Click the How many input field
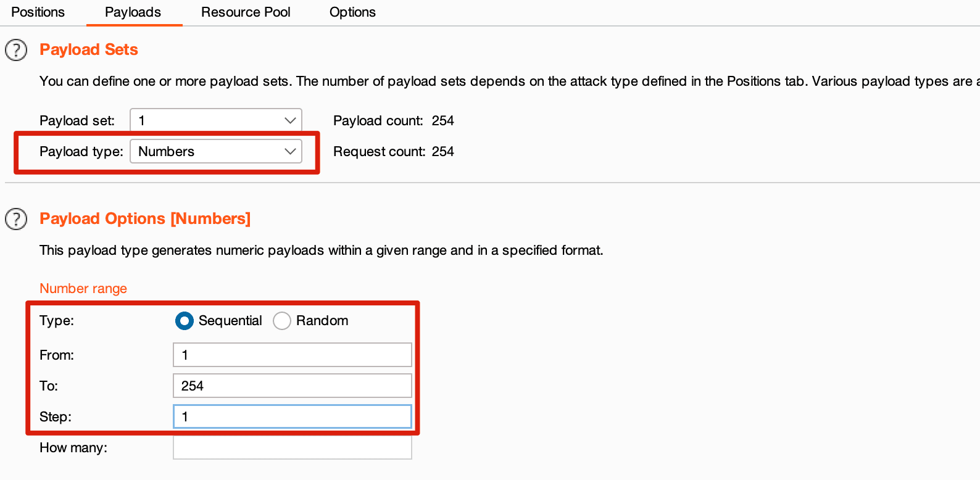 click(292, 447)
